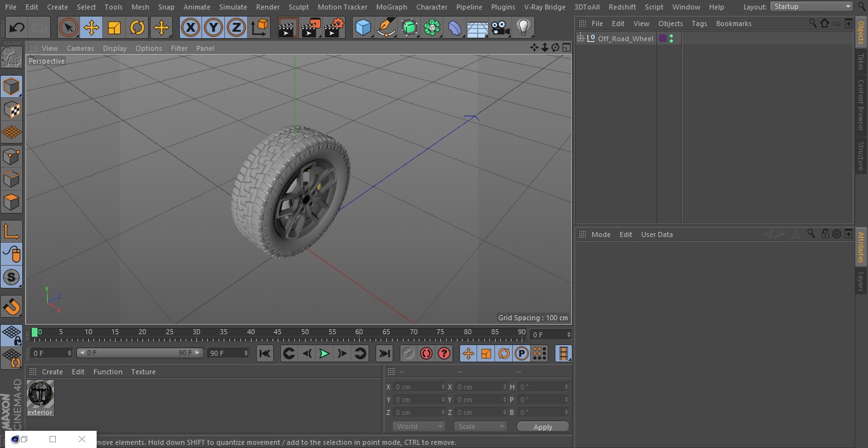Activate the Scale tool

point(114,27)
